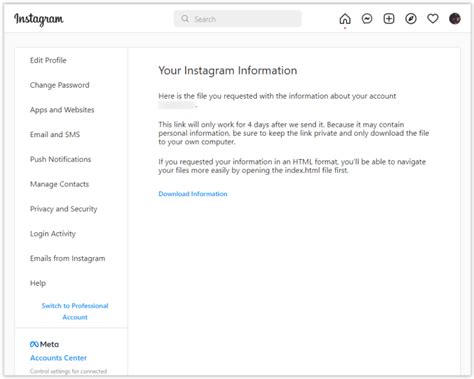Select Change Password in sidebar

point(60,85)
